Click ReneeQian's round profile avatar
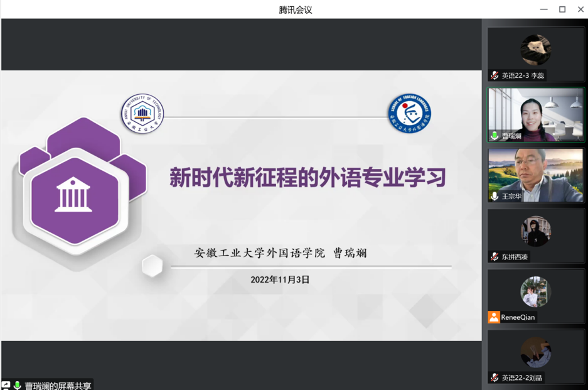Viewport: 588px width, 390px height. click(x=535, y=291)
